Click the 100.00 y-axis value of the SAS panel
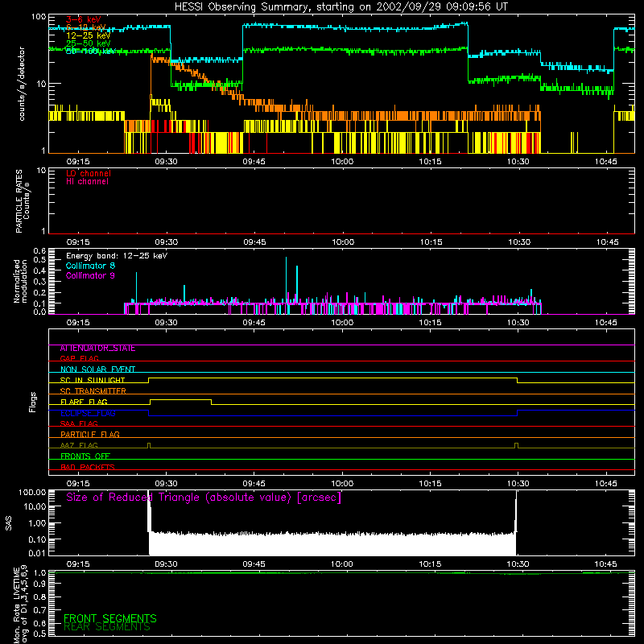This screenshot has width=644, height=644. click(x=32, y=493)
